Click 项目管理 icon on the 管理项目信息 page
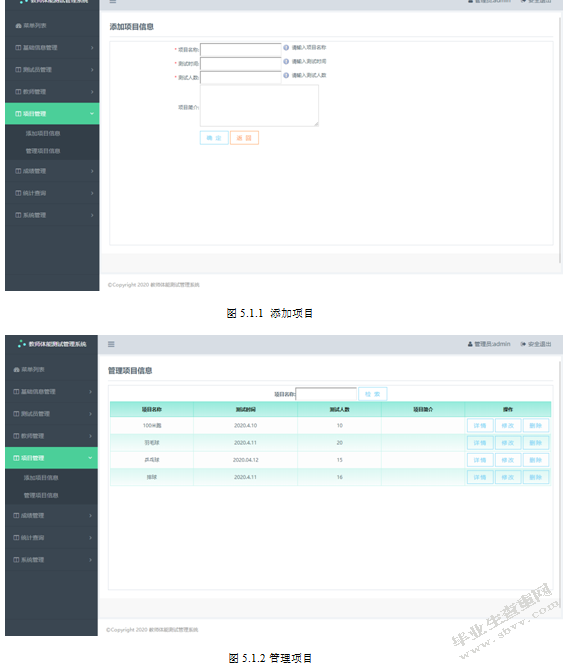Image resolution: width=571 pixels, height=665 pixels. (16, 458)
